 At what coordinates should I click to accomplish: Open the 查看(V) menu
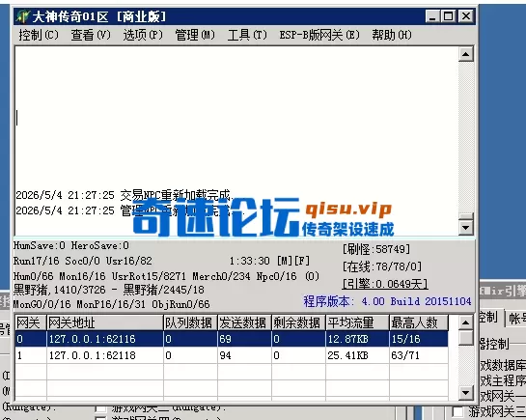91,35
